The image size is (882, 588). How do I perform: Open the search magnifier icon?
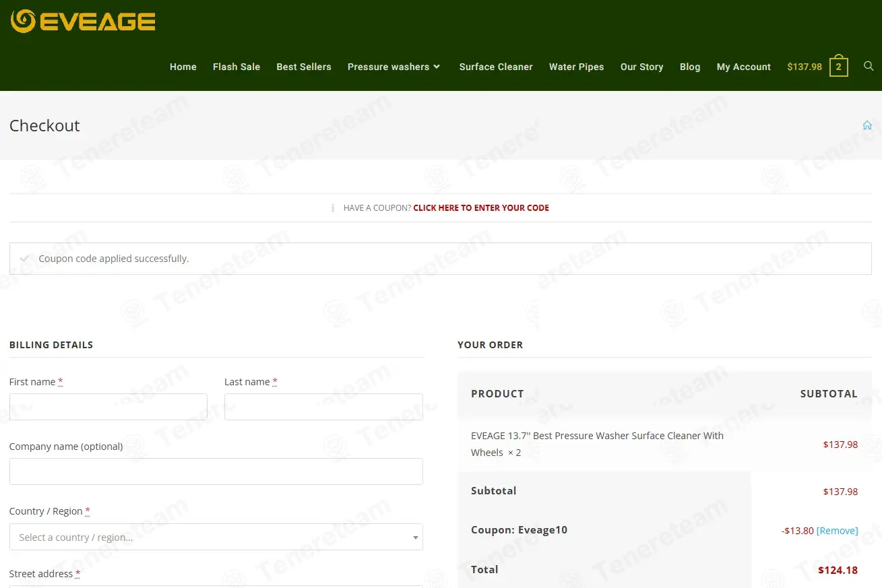[869, 66]
